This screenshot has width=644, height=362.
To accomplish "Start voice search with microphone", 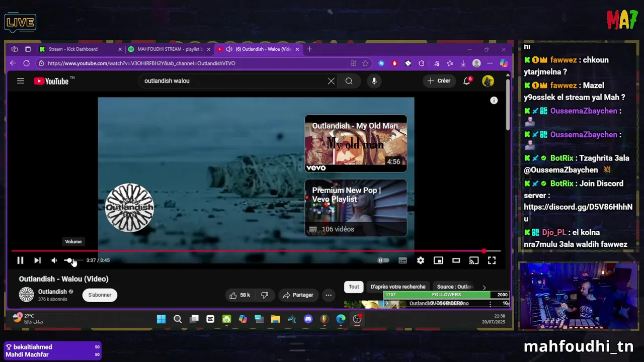I will click(374, 81).
